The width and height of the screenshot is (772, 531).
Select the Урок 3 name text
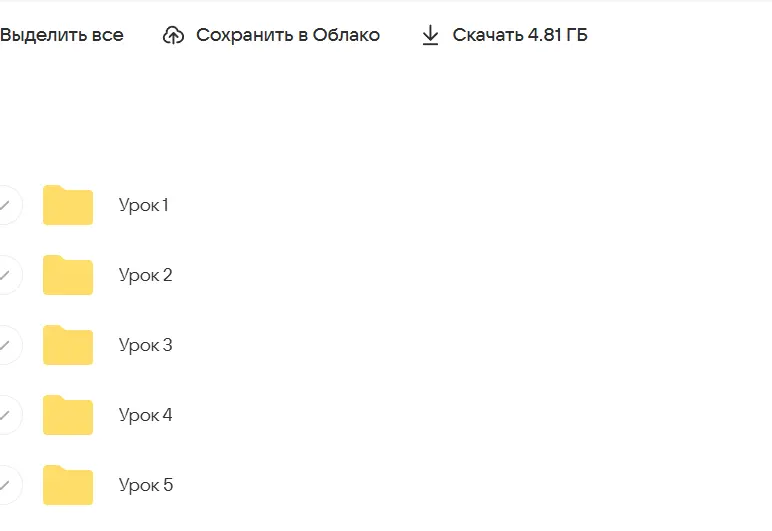point(145,345)
